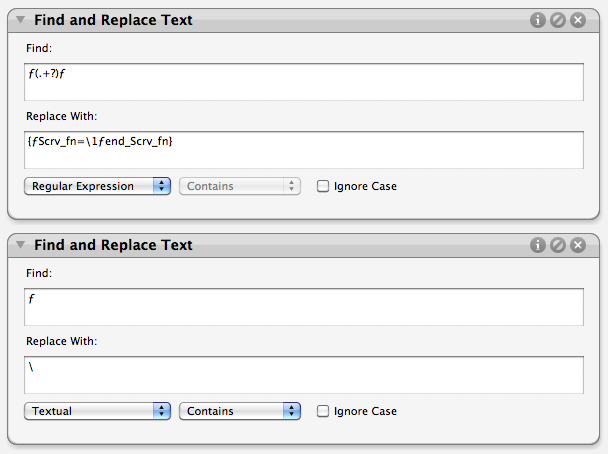Remove the first Find and Replace action
Screen dimensions: 608x454
click(x=578, y=20)
